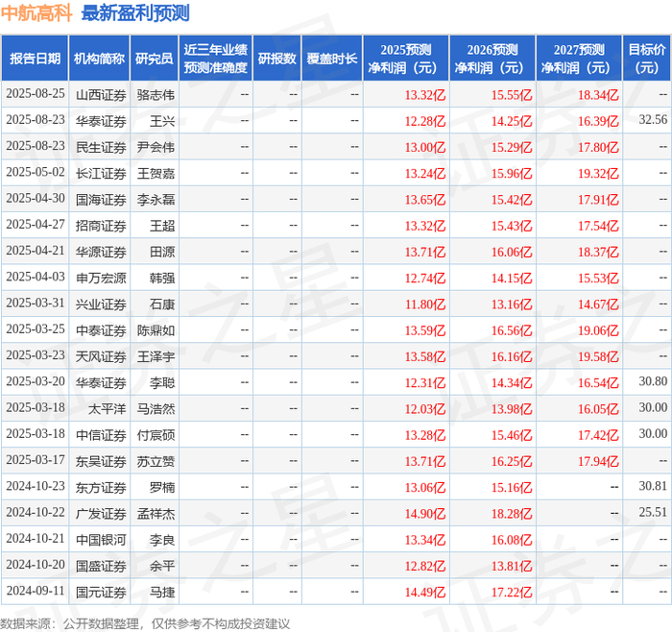Select 中信证券 institution cell

101,435
